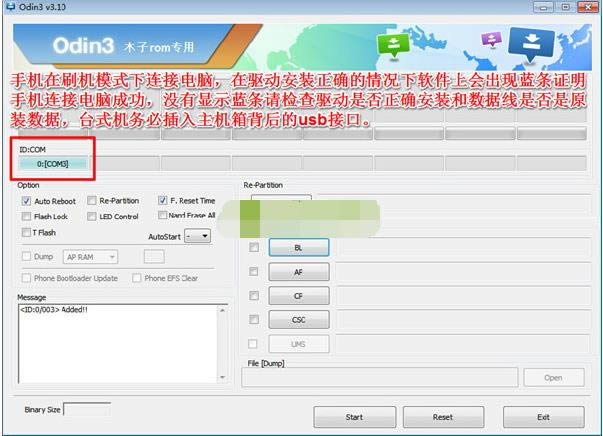The width and height of the screenshot is (603, 436).
Task: Click the small purple transfer icon in banner
Action: (490, 40)
